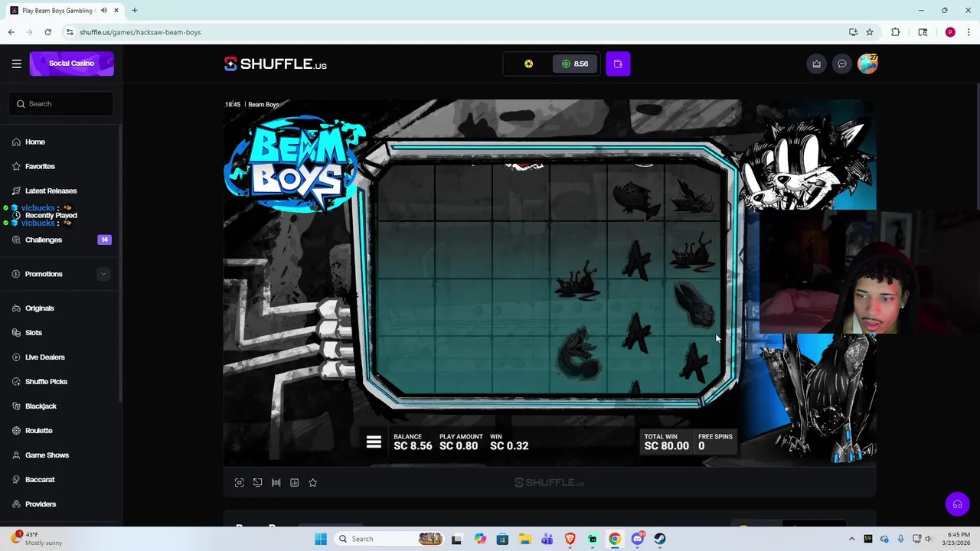Toggle theater mode icon below game
This screenshot has width=980, height=551.
coord(257,482)
